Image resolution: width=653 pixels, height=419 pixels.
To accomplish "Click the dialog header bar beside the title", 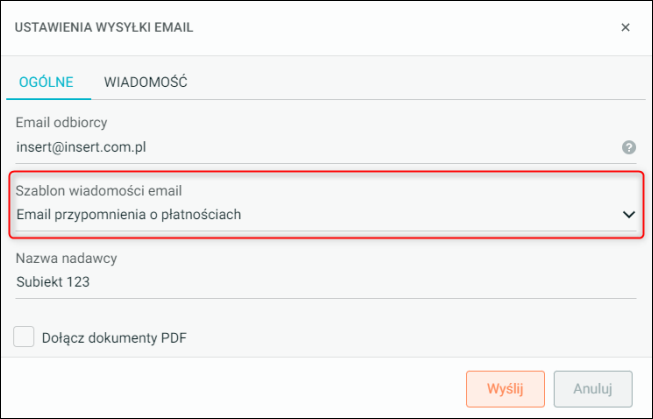I will point(400,27).
